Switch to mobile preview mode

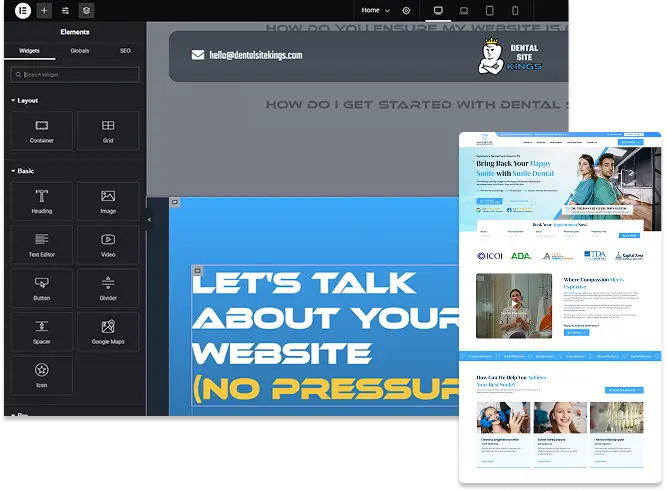coord(515,10)
